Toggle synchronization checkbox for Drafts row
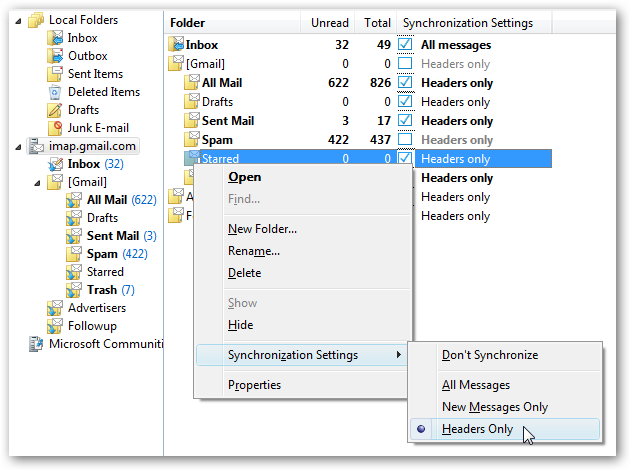The width and height of the screenshot is (630, 470). tap(405, 101)
